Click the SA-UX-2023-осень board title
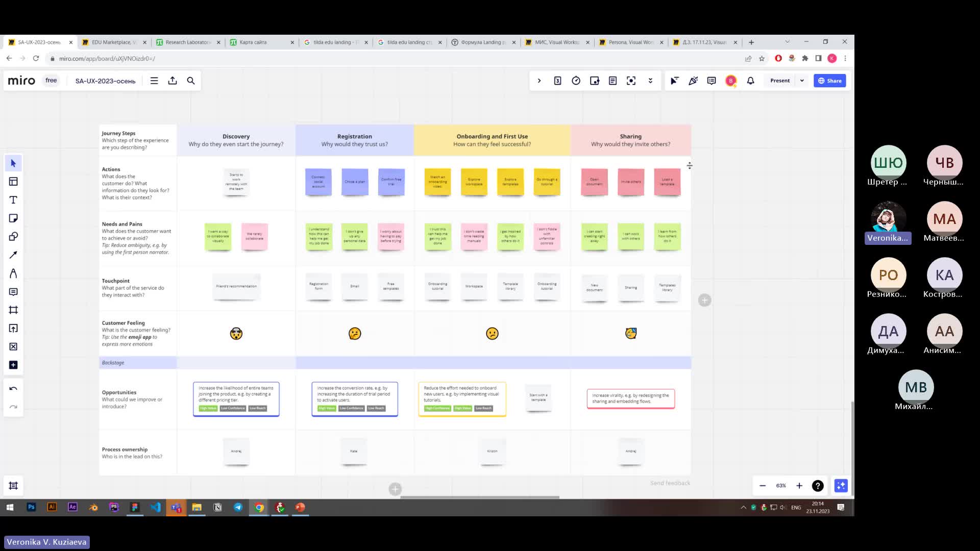 tap(105, 81)
